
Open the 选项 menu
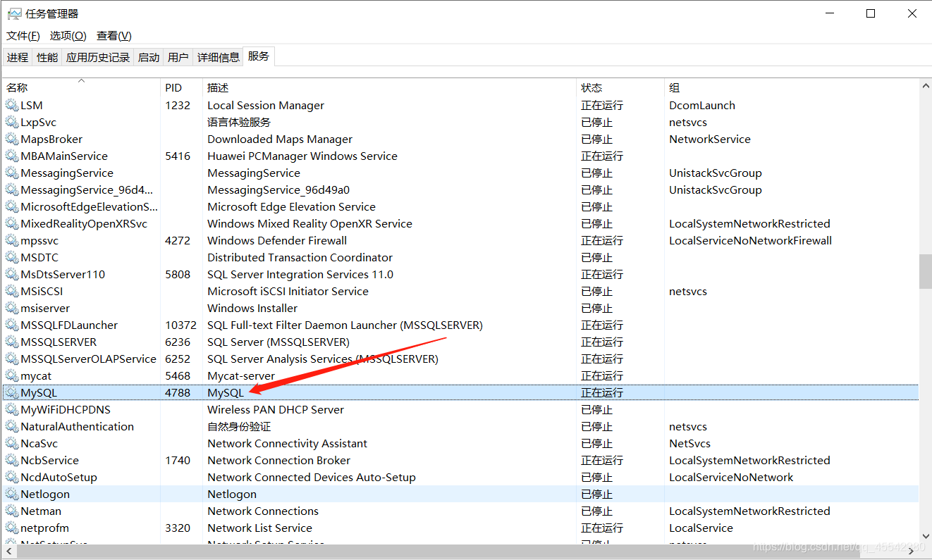tap(67, 35)
